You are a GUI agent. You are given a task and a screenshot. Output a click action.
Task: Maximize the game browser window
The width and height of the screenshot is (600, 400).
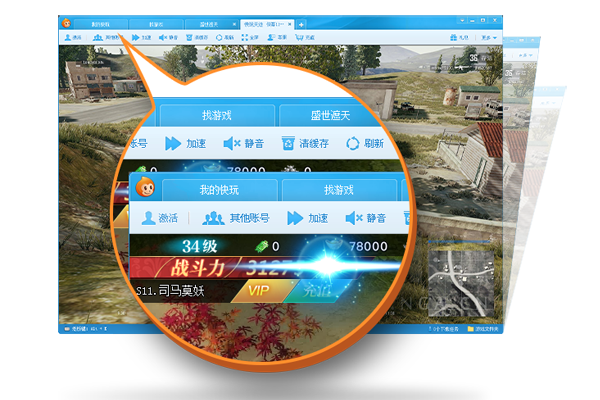pyautogui.click(x=483, y=20)
